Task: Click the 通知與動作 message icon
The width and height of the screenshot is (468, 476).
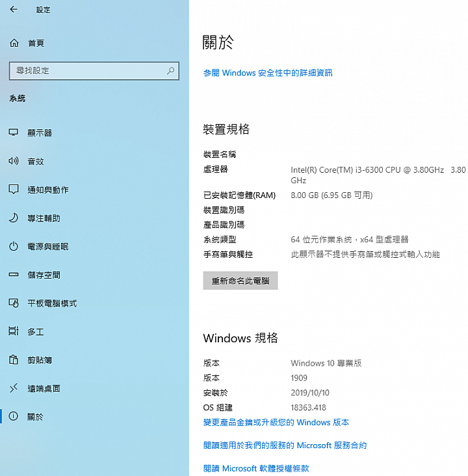Action: 14,190
